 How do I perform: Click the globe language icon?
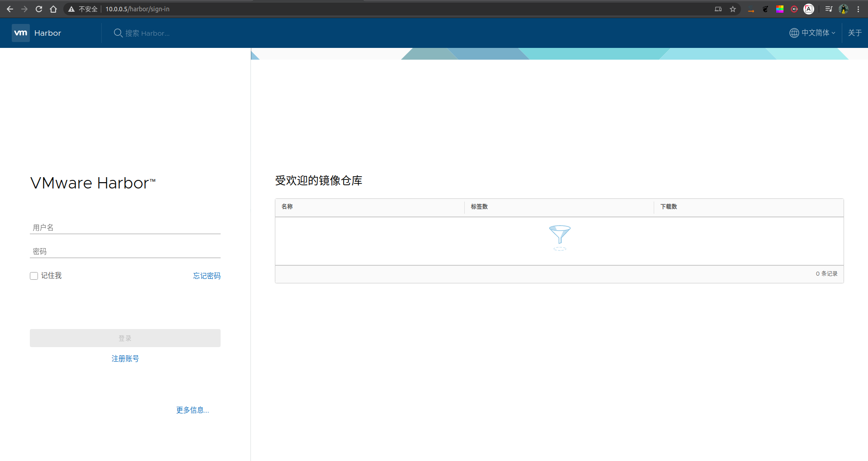794,33
